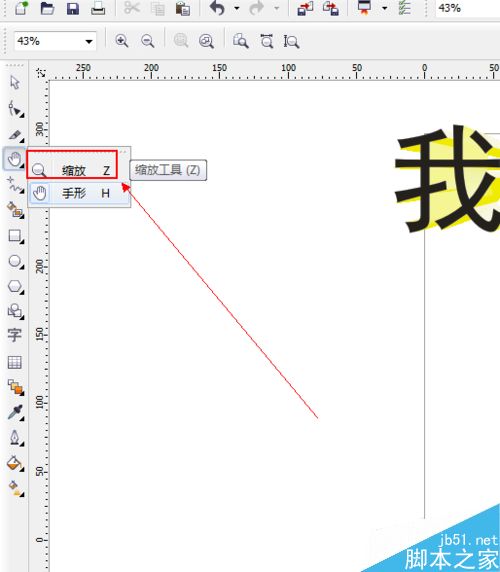
Task: Click the Paste clipboard icon
Action: click(183, 8)
